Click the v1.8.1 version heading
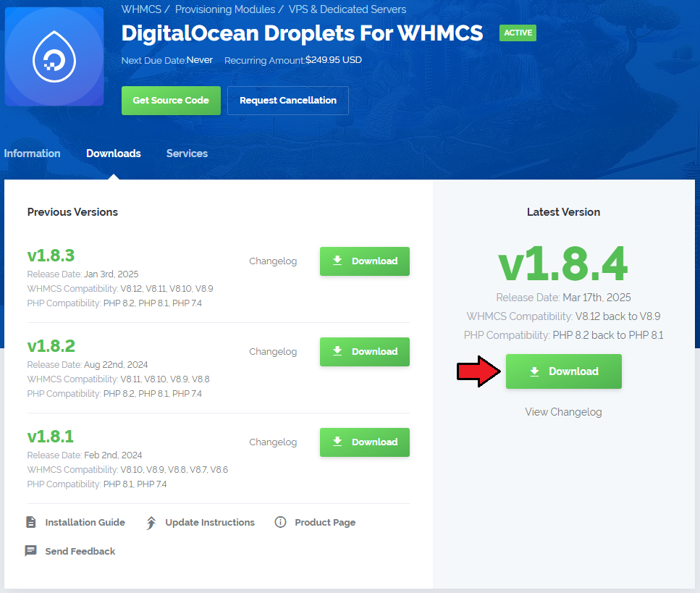This screenshot has width=700, height=593. (51, 437)
